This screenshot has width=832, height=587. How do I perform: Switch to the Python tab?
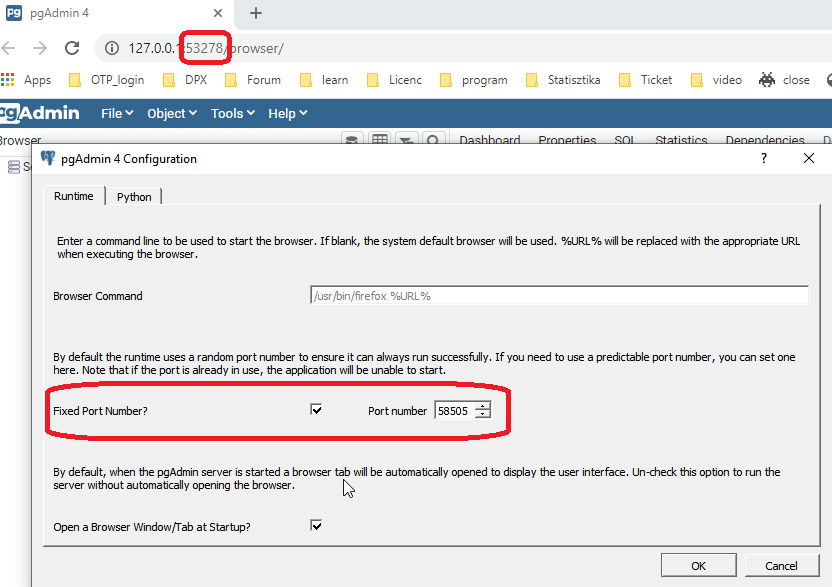coord(134,197)
